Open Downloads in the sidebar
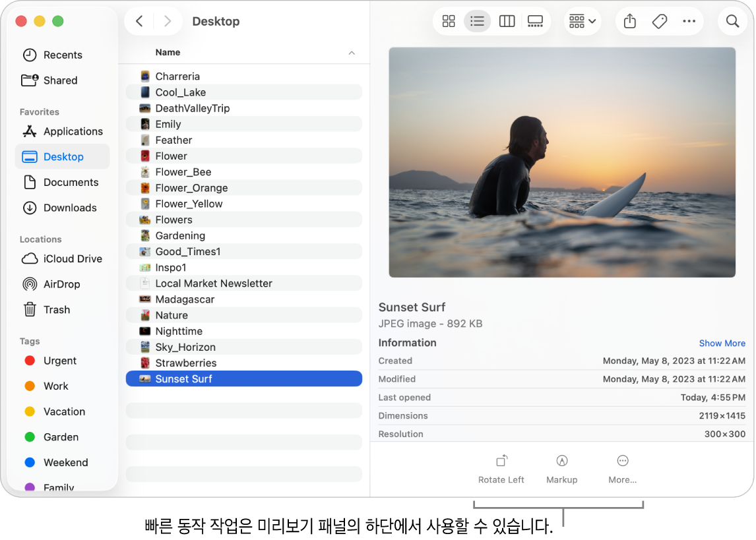The width and height of the screenshot is (756, 540). click(70, 208)
